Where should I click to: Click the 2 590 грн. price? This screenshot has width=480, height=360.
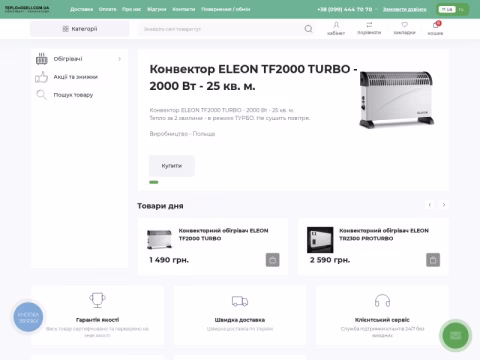point(330,260)
